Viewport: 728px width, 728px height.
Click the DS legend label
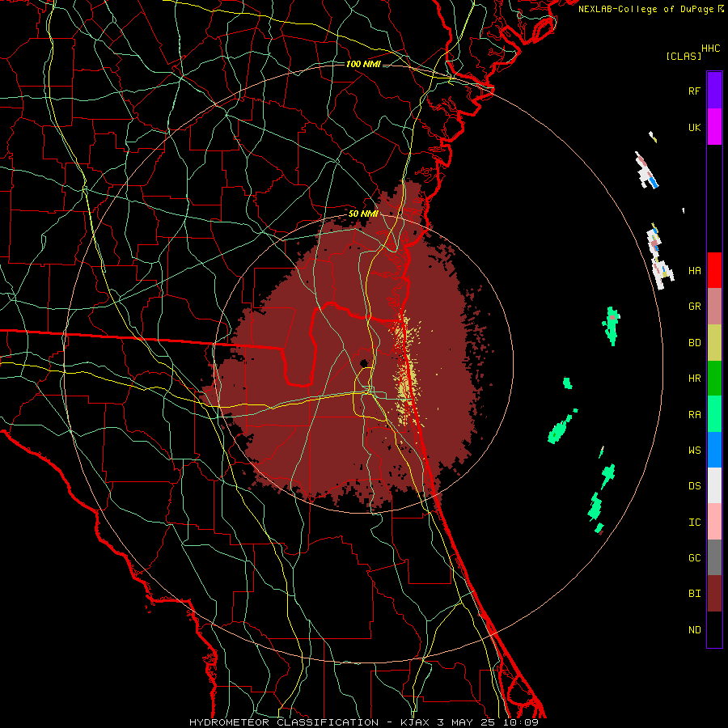click(x=694, y=485)
